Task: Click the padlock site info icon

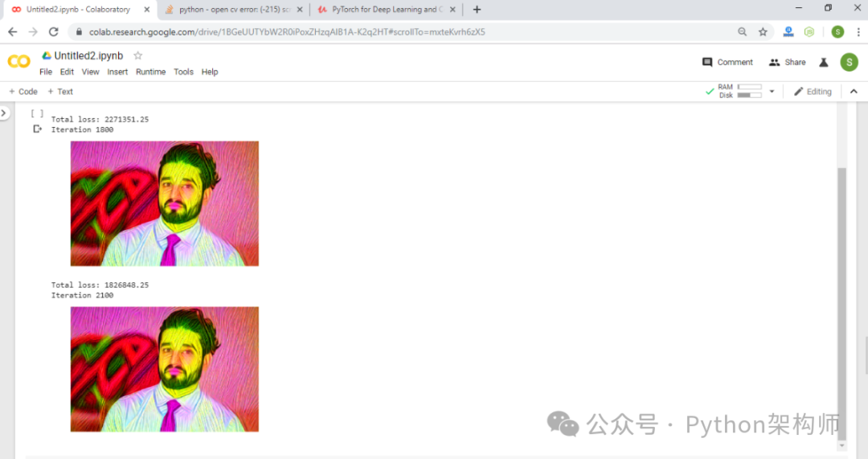Action: click(79, 32)
